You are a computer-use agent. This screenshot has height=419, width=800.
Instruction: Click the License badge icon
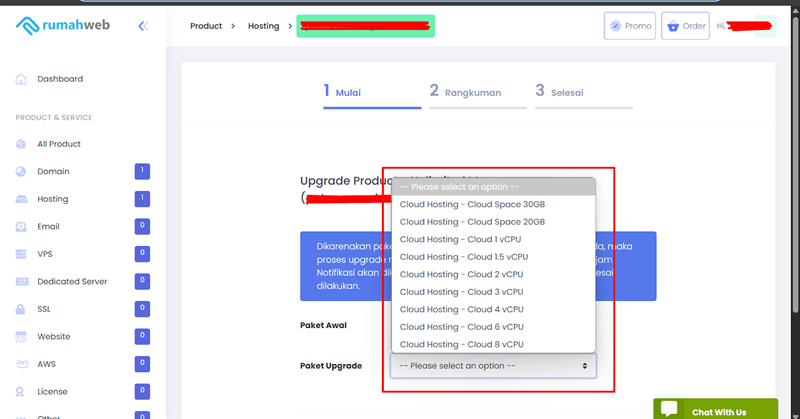tap(20, 392)
